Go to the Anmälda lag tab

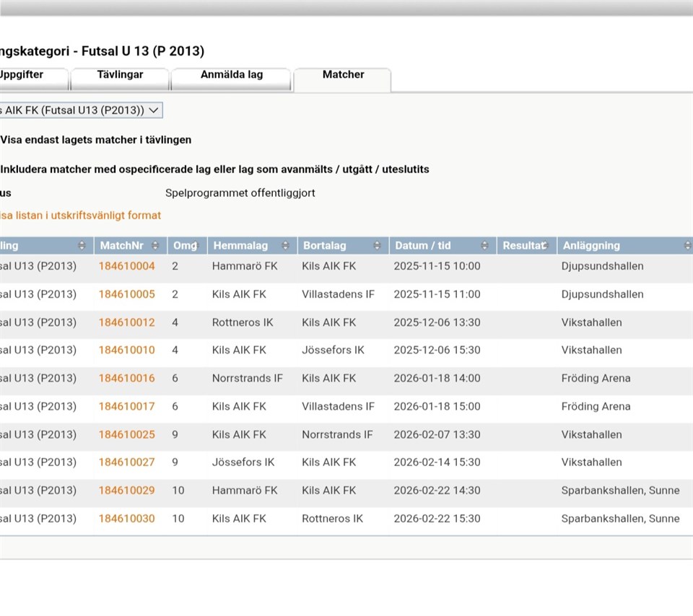[231, 75]
